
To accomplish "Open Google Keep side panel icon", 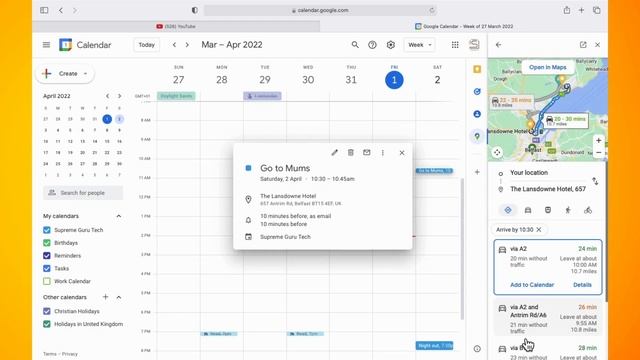I will click(x=477, y=69).
